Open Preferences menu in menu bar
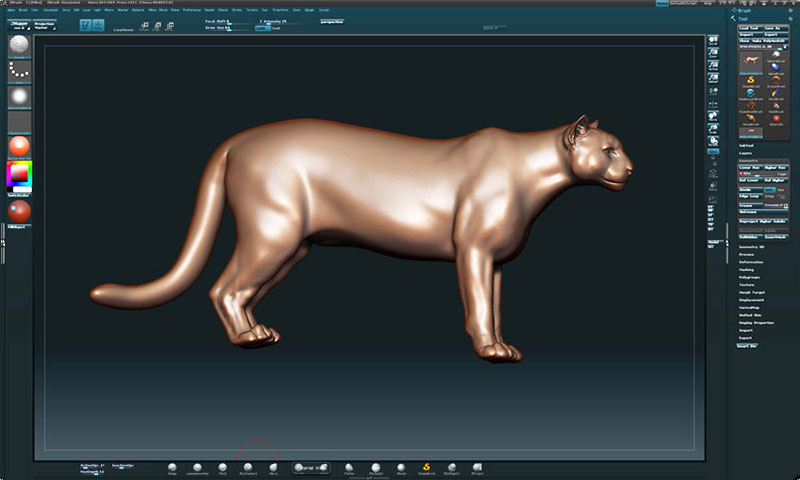The width and height of the screenshot is (800, 480). 192,10
